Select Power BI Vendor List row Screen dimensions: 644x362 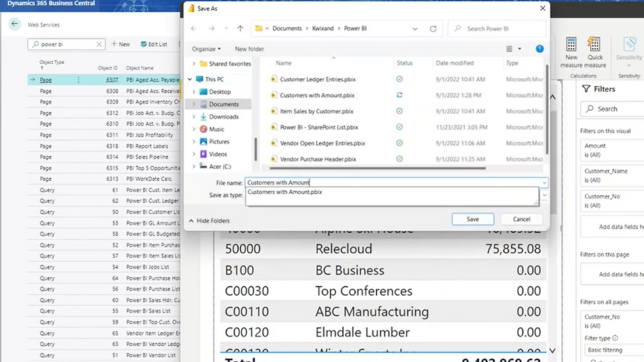tap(104, 355)
